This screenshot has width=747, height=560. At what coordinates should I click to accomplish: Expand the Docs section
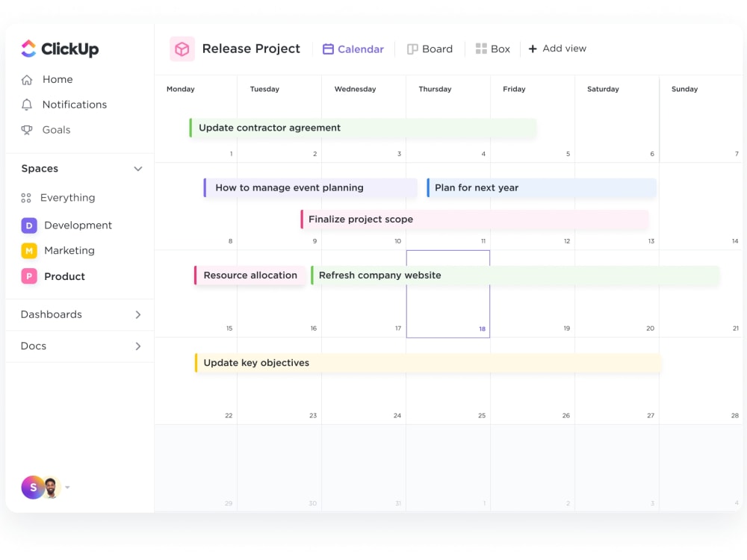137,346
